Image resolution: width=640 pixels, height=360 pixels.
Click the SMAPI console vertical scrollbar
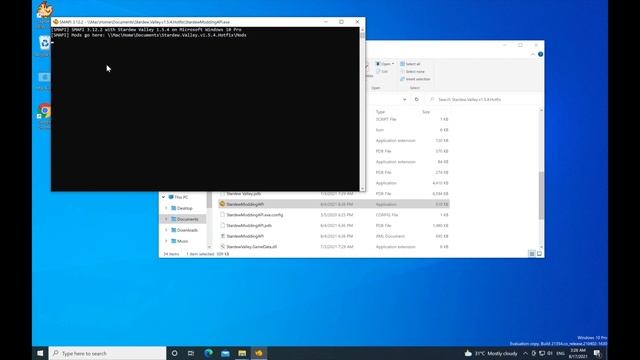tap(362, 109)
